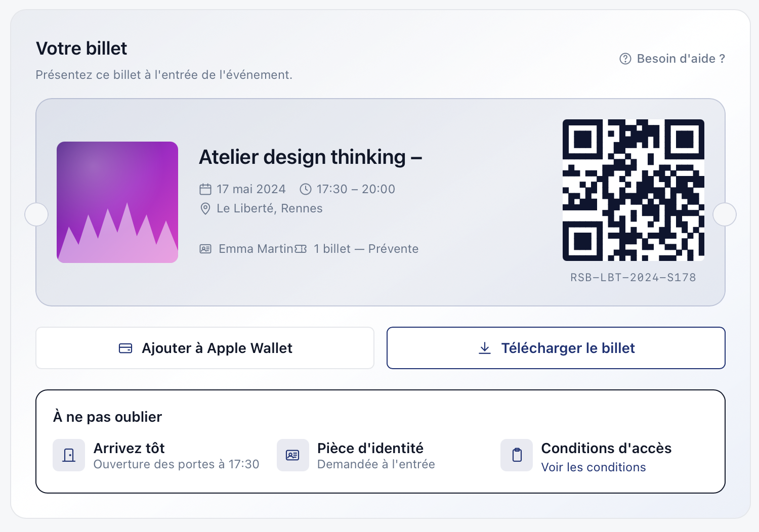Image resolution: width=759 pixels, height=532 pixels.
Task: Open the Voir les conditions link
Action: click(594, 467)
